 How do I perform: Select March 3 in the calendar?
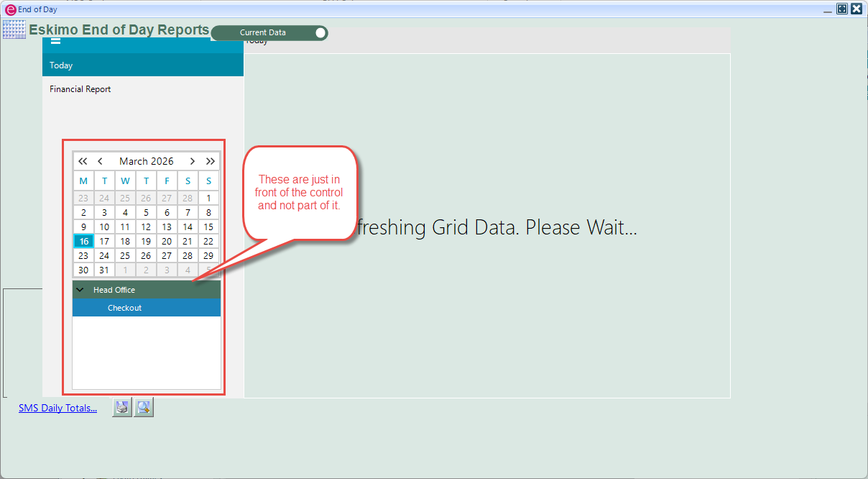point(104,212)
